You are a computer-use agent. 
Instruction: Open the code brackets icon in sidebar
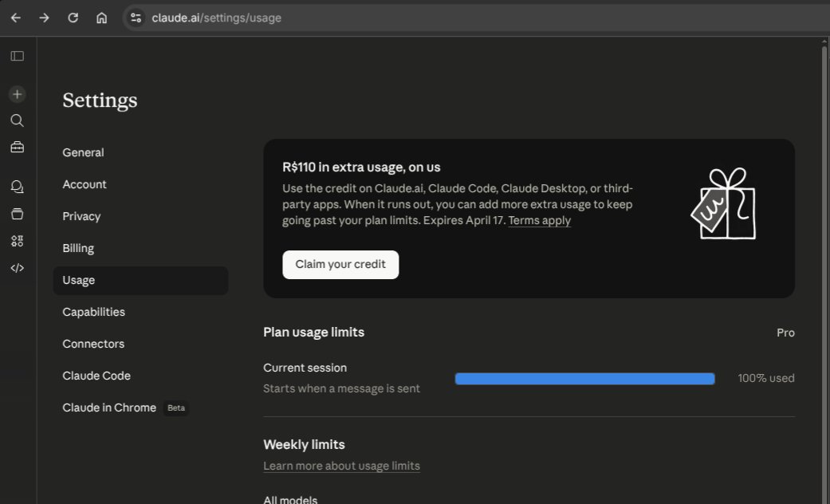click(18, 268)
